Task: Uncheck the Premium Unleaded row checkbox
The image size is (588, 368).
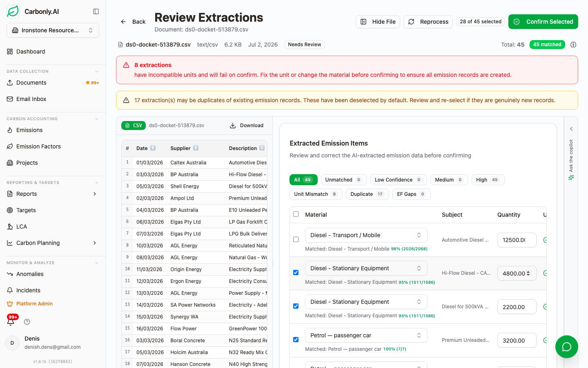Action: pyautogui.click(x=296, y=340)
